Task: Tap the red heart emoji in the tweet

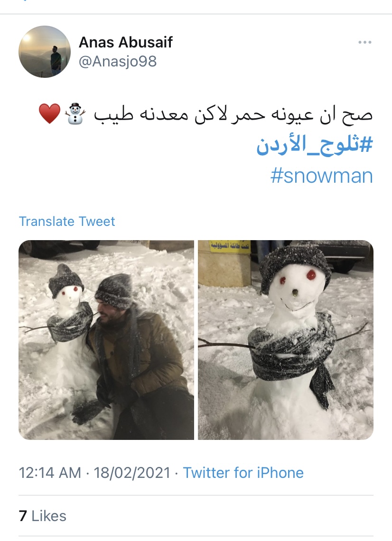Action: 50,113
